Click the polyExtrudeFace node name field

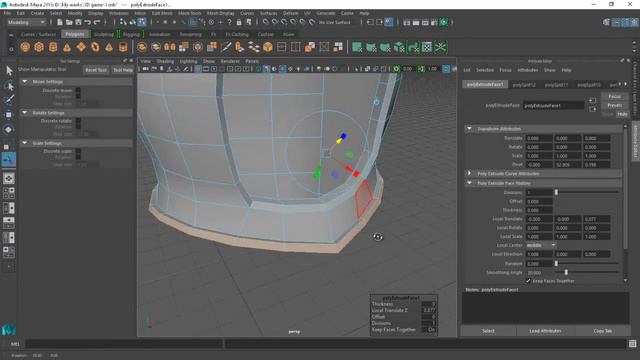[554, 105]
